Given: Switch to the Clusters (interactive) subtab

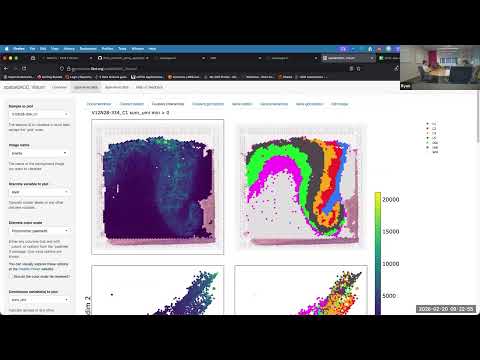Looking at the screenshot, I should [x=168, y=104].
